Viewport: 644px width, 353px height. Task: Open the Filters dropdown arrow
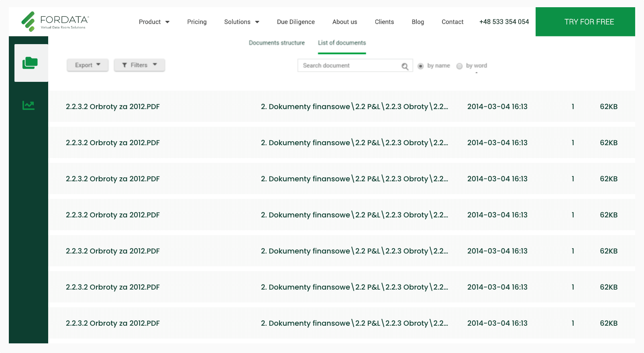155,65
